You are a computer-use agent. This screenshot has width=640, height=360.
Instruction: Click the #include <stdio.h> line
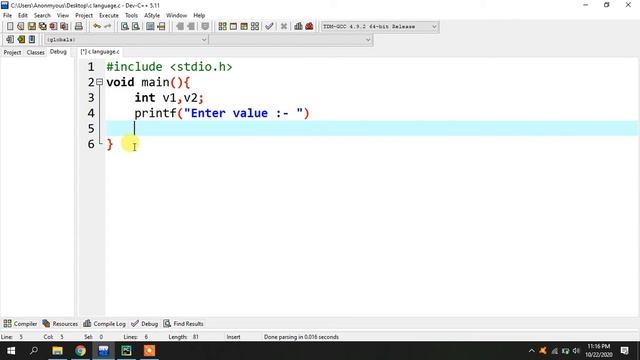pos(169,67)
